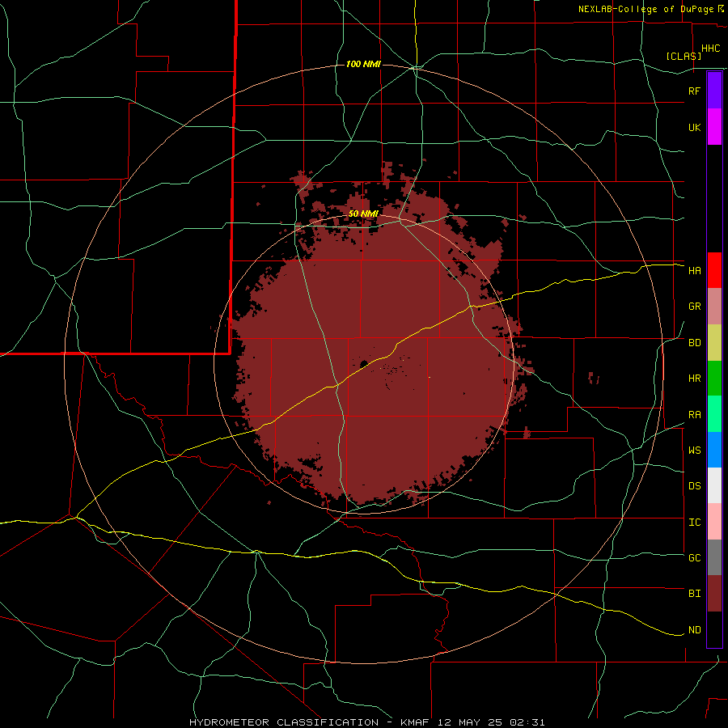Click the 02:31 time stamp
The height and width of the screenshot is (728, 728).
527,722
